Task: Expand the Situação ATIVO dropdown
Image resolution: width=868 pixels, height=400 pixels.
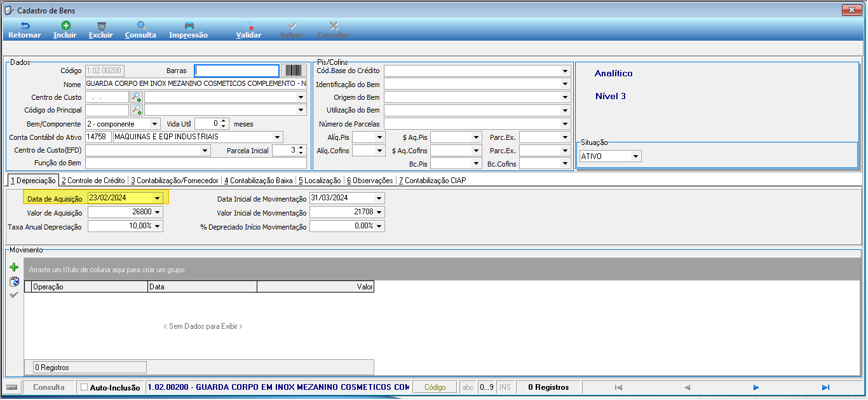Action: point(635,156)
